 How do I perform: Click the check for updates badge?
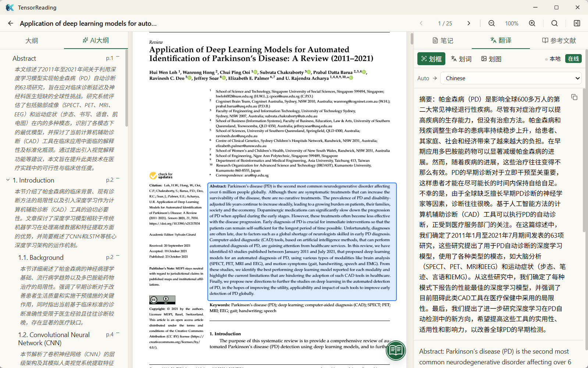(161, 176)
